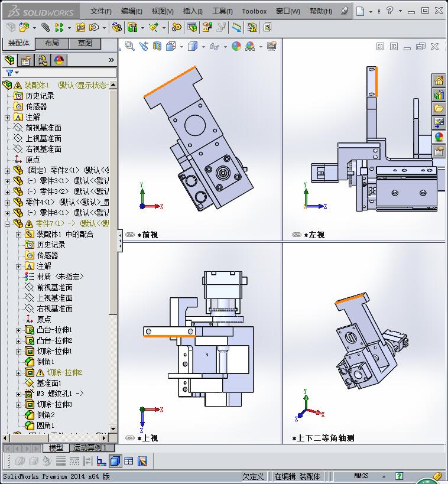The image size is (448, 484).
Task: Select the 模型 bottom tab
Action: point(56,447)
